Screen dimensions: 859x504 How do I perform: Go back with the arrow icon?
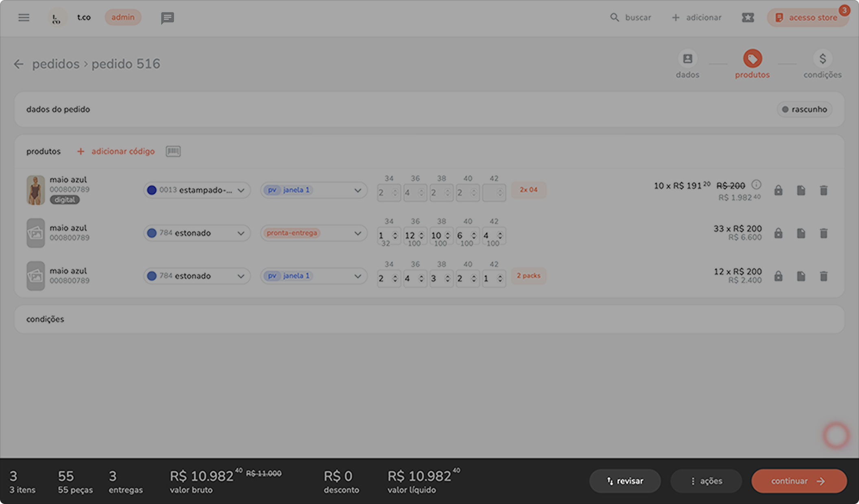[x=19, y=64]
